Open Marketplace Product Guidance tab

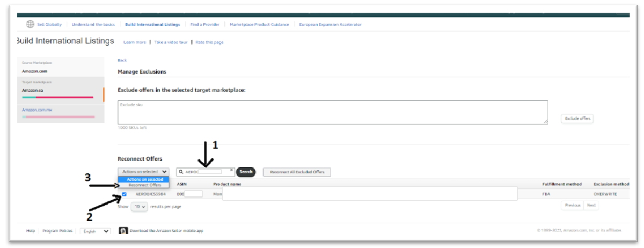coord(259,25)
